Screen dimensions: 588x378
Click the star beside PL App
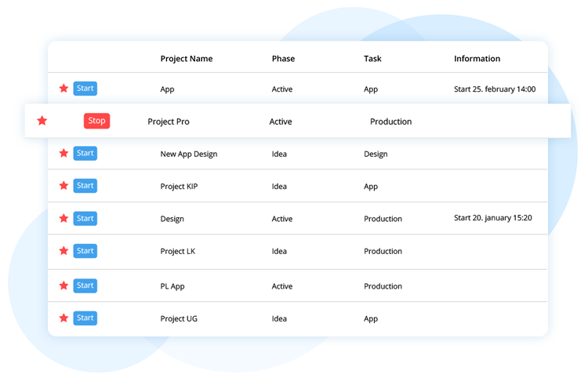(x=64, y=285)
